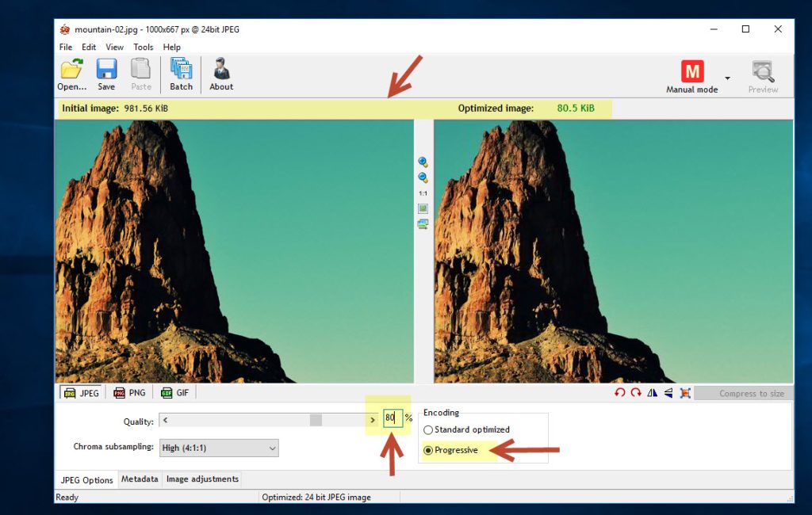Click the zoom in magnifier icon

(x=423, y=162)
